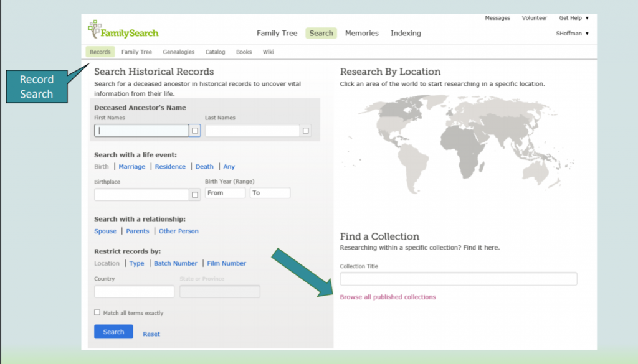Follow Browse all published collections link
The height and width of the screenshot is (364, 638).
coord(388,297)
